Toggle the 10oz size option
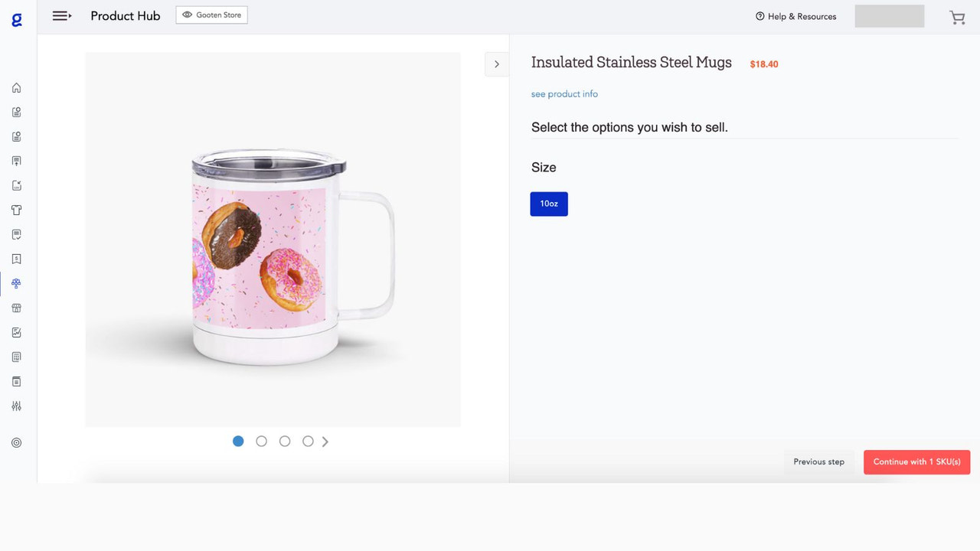980x551 pixels. (549, 204)
